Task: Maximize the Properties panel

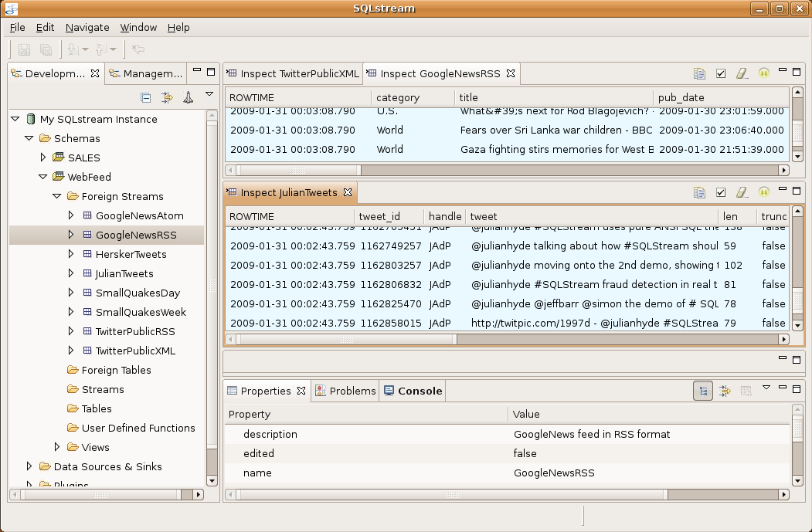Action: 797,388
